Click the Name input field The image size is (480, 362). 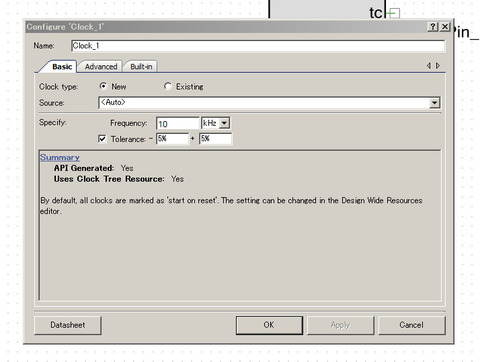258,46
